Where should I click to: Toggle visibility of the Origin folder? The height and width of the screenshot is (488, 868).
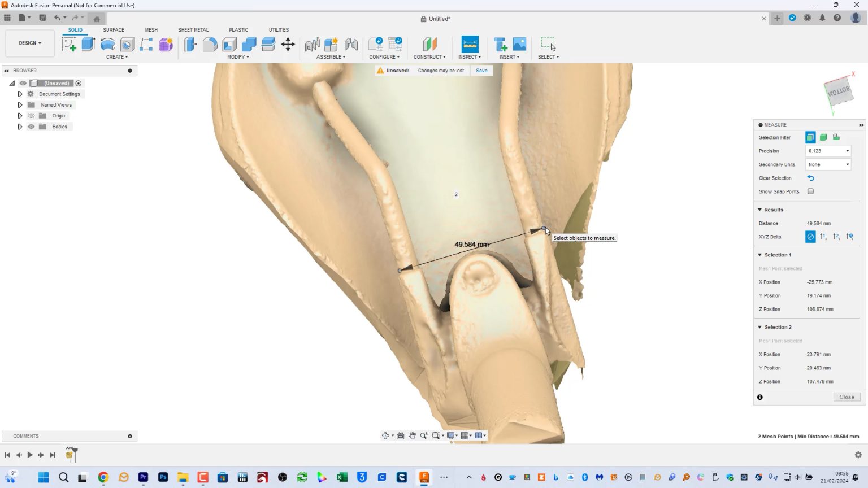tap(31, 116)
